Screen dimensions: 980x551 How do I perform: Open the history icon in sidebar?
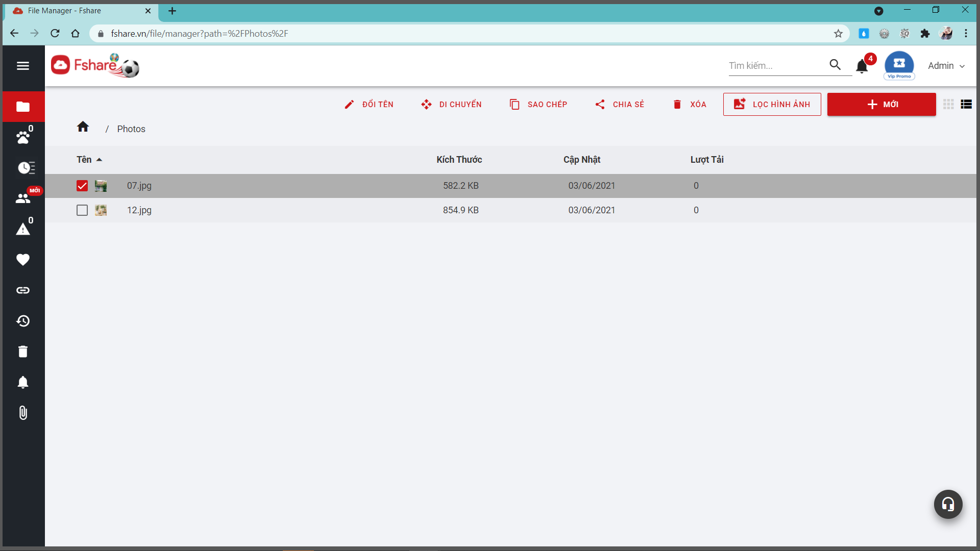(x=22, y=321)
